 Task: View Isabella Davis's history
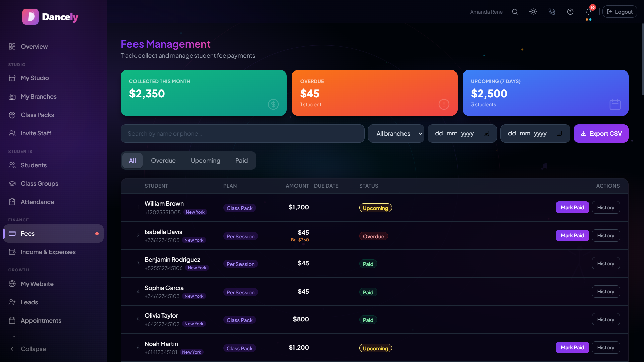pyautogui.click(x=606, y=235)
